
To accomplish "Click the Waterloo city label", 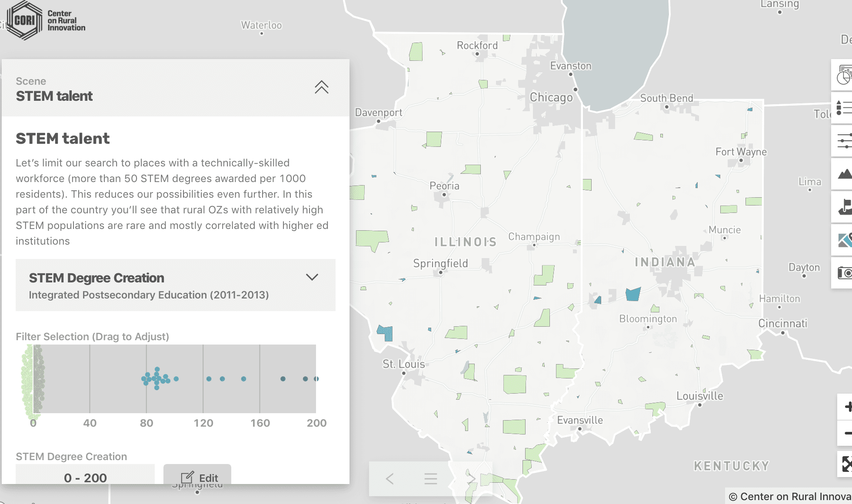I will click(261, 25).
